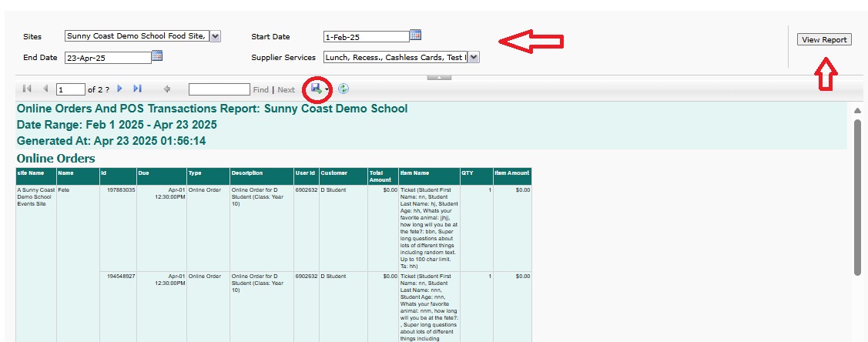
Task: Click the current page number field
Action: coord(70,90)
